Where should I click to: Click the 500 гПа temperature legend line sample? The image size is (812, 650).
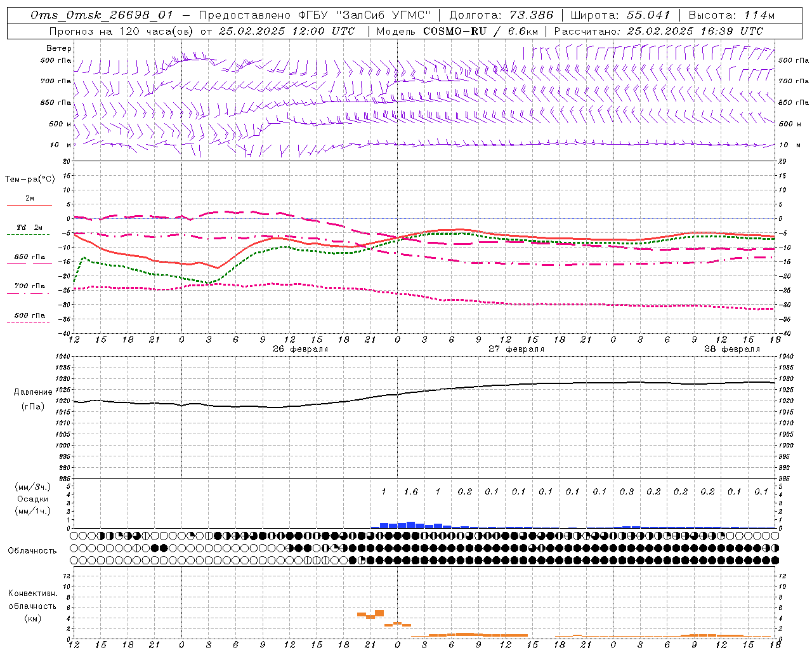point(28,322)
